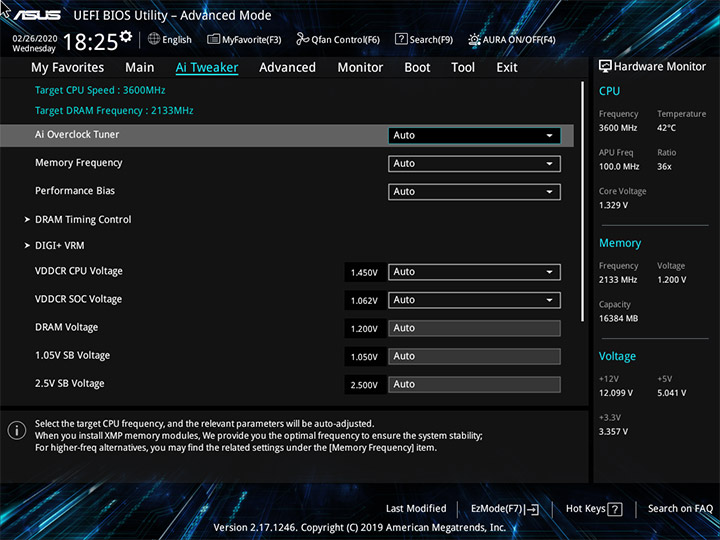
Task: Click the EzMode exit arrow icon
Action: point(532,509)
